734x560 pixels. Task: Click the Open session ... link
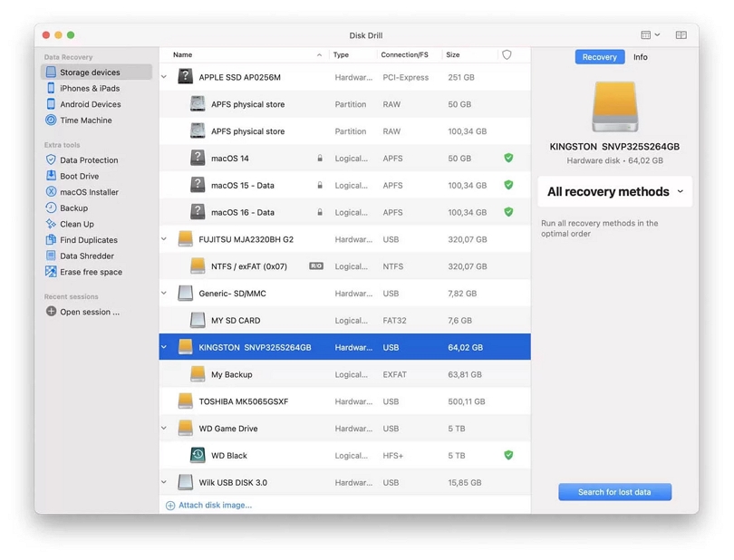pyautogui.click(x=90, y=312)
